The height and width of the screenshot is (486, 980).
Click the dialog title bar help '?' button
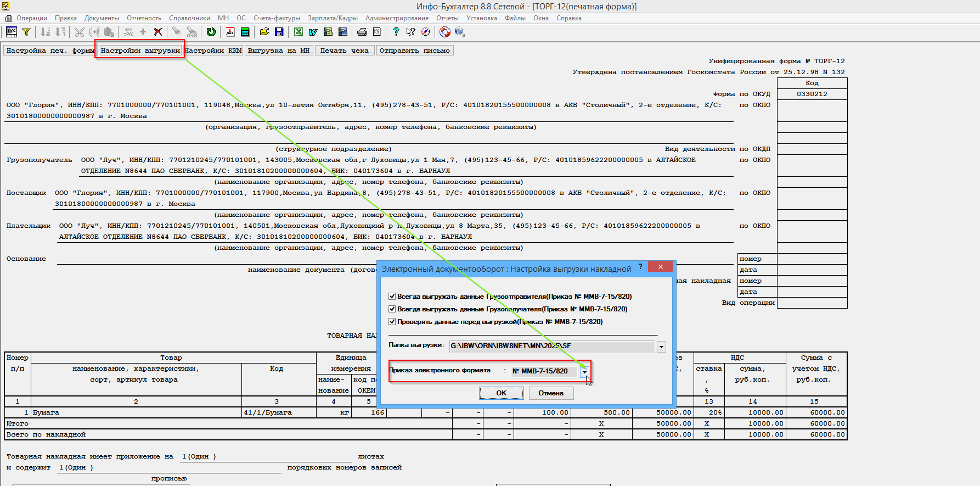click(640, 267)
